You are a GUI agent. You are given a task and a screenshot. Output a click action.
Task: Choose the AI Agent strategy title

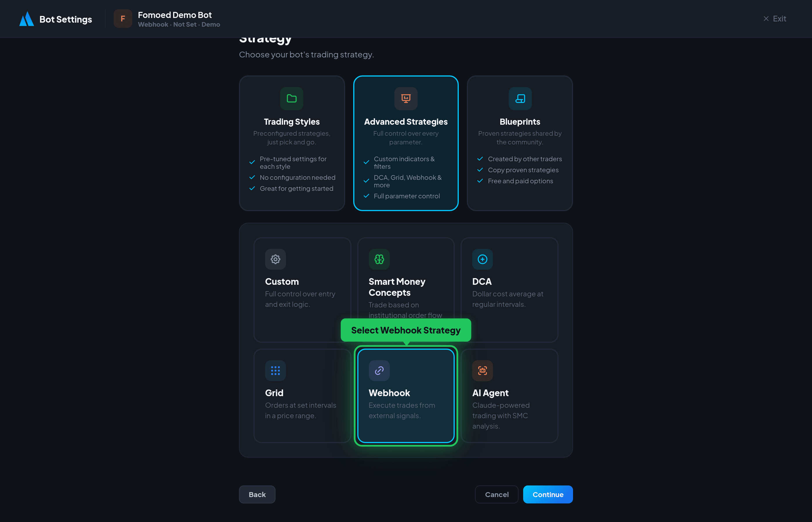coord(490,393)
